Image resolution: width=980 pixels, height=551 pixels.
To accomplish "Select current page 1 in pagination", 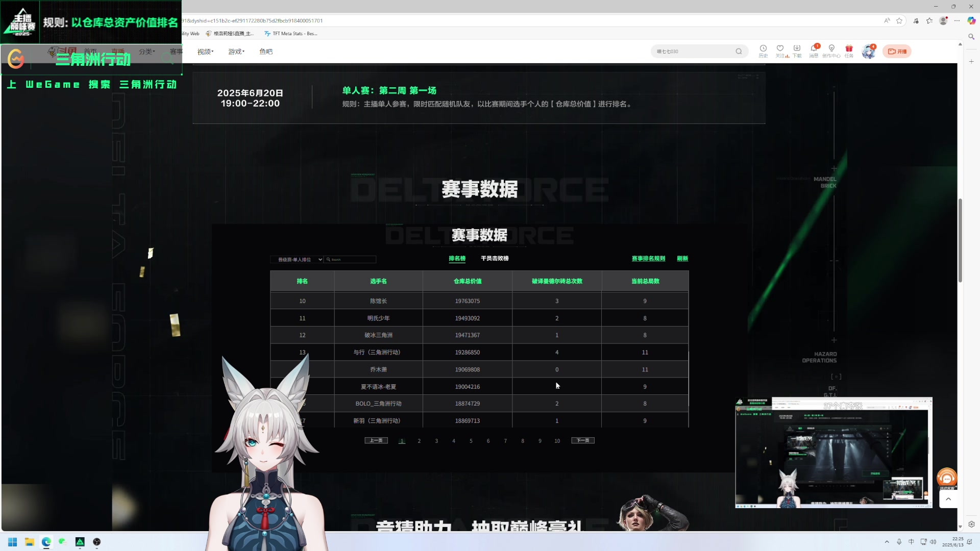I will click(x=402, y=441).
